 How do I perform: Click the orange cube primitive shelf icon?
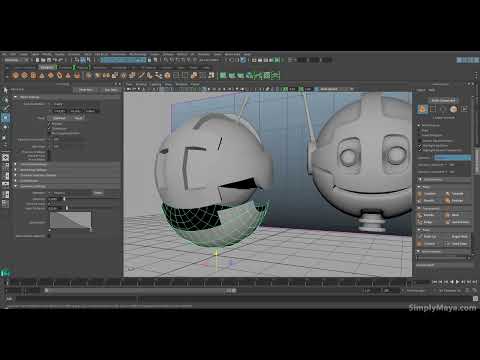coord(33,76)
